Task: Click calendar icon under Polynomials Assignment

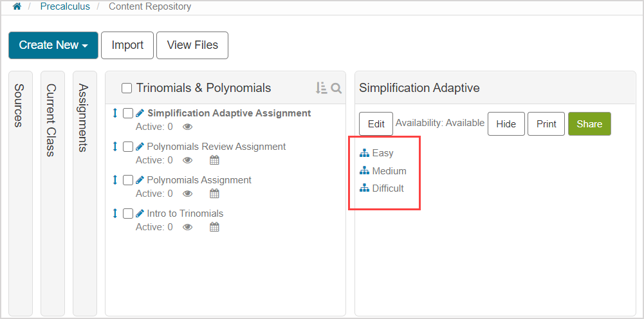Action: pyautogui.click(x=215, y=194)
